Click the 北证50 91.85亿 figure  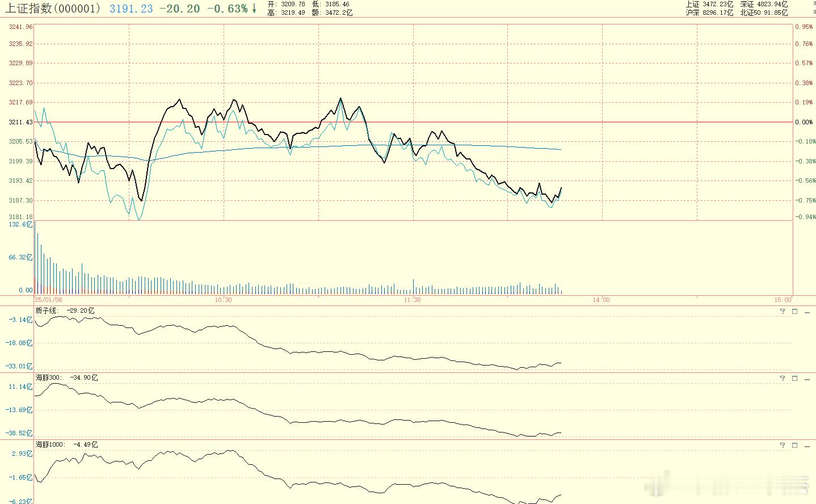coord(764,12)
